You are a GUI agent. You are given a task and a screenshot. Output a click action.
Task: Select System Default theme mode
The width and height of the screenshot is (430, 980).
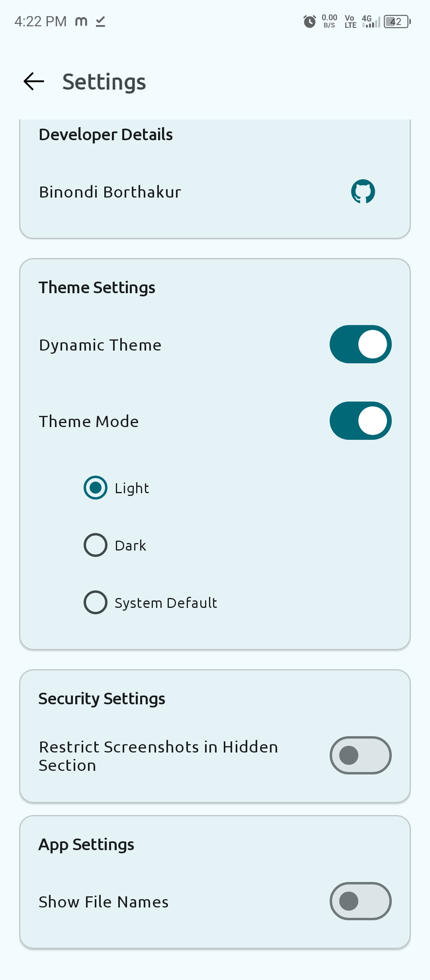point(96,602)
